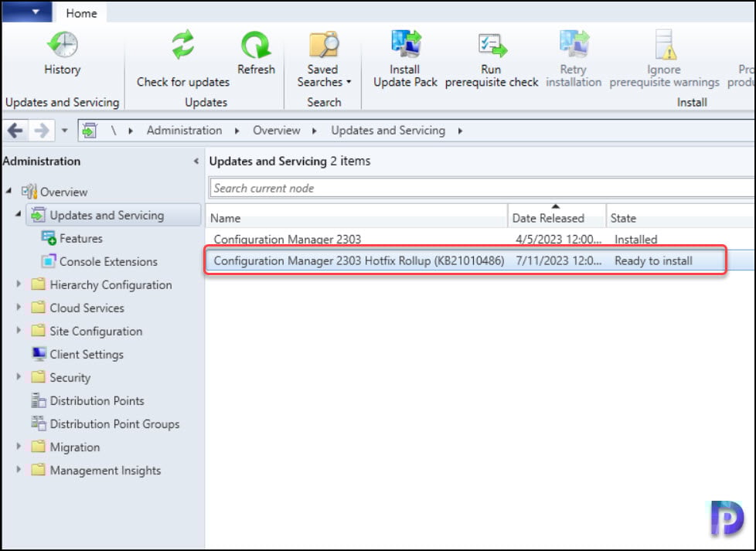Click Run prerequisite check icon
The height and width of the screenshot is (551, 756).
point(492,46)
